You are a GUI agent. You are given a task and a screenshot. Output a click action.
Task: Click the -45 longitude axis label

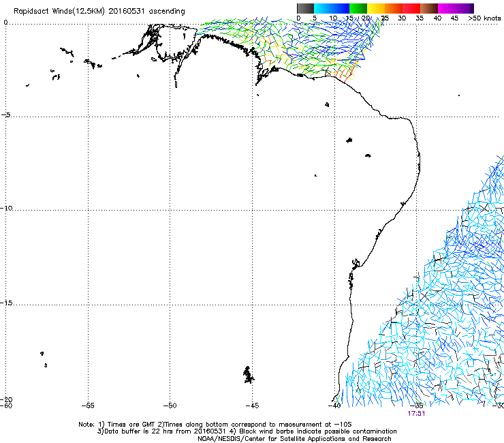click(x=252, y=406)
